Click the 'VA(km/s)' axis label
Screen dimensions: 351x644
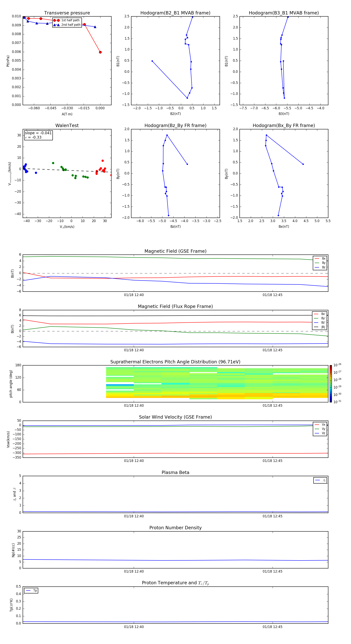(x=67, y=227)
